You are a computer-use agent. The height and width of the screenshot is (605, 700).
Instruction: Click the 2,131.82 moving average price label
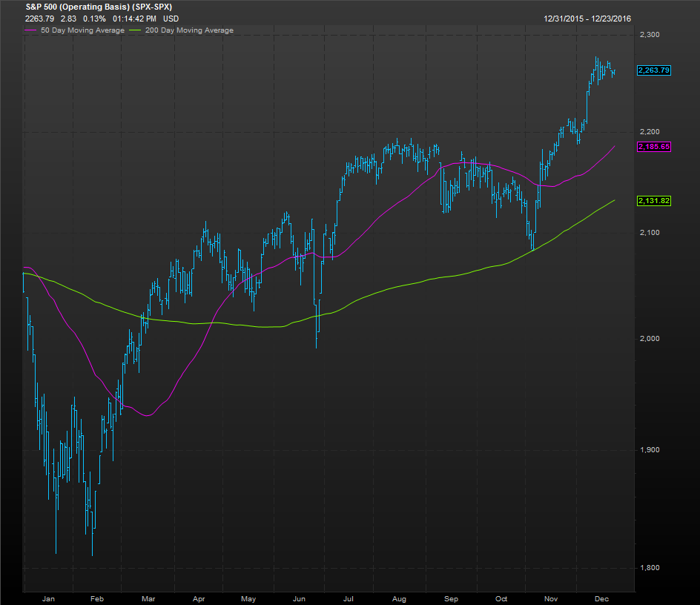point(654,200)
